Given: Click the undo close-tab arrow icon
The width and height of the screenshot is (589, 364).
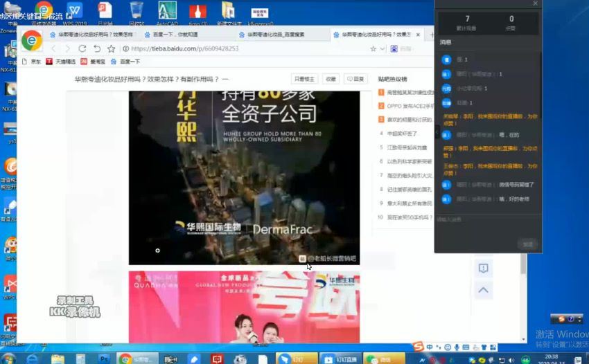Looking at the screenshot, I should (x=97, y=48).
